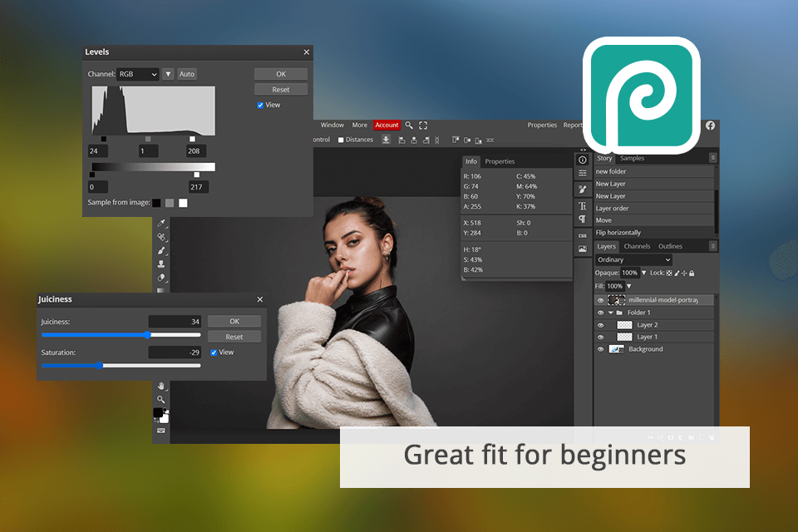The width and height of the screenshot is (798, 532).
Task: Click OK in the Juiciness dialog
Action: (234, 321)
